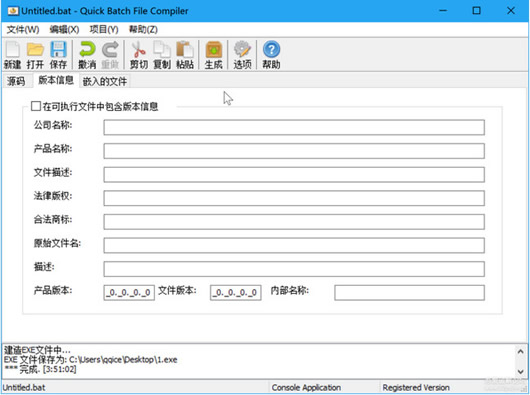Image resolution: width=530 pixels, height=395 pixels.
Task: Click 'Console Application' in status bar
Action: [306, 388]
